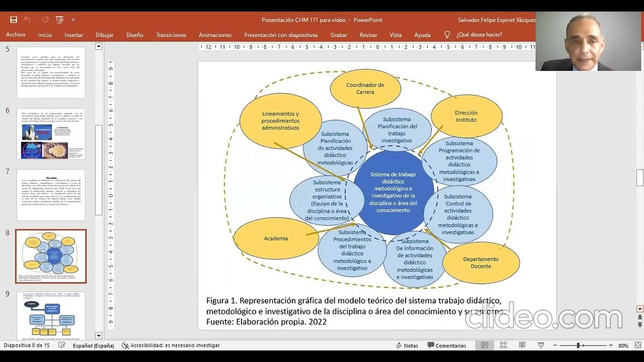This screenshot has height=362, width=644.
Task: Open the Diseño ribbon tab
Action: (x=135, y=35)
